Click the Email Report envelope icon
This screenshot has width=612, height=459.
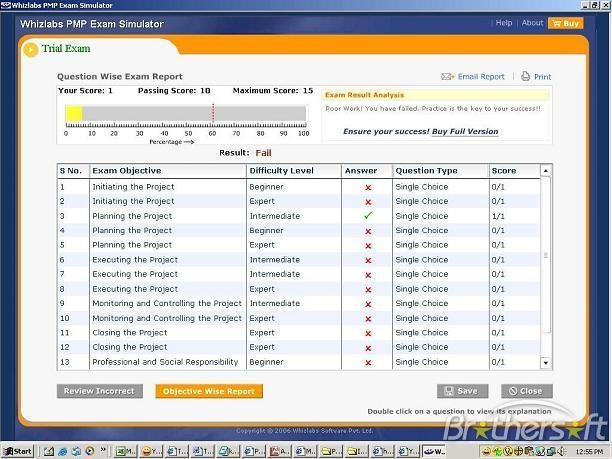coord(448,76)
